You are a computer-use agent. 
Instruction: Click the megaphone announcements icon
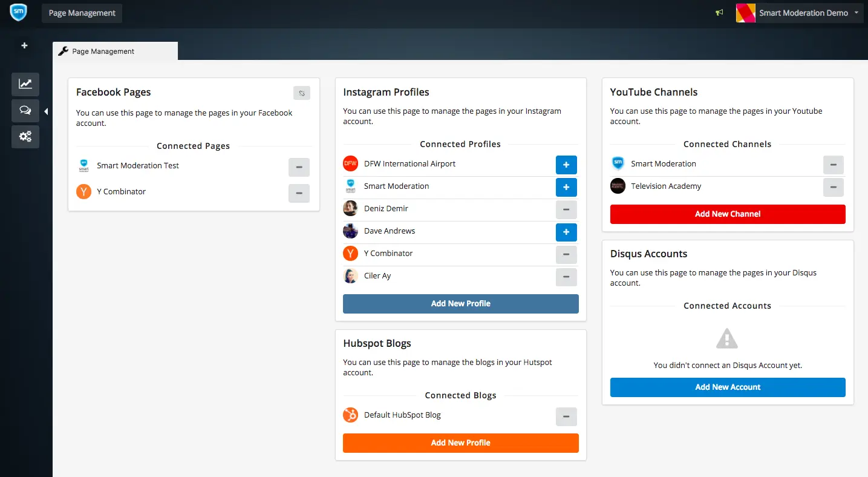point(719,13)
